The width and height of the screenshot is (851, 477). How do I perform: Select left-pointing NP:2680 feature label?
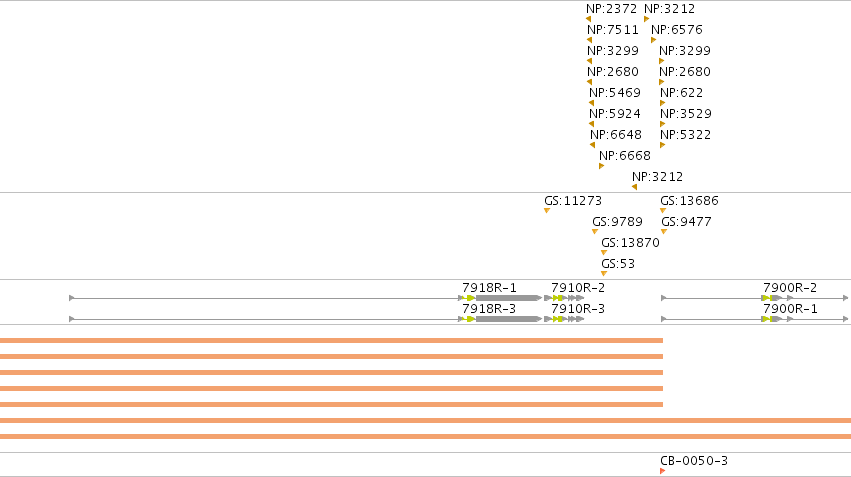tap(613, 72)
